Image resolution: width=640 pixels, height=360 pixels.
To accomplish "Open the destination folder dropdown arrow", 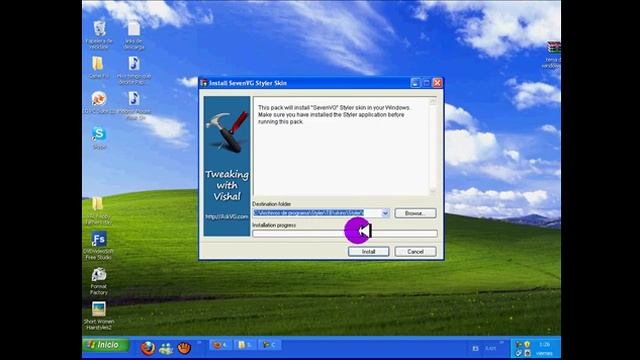I will 385,213.
